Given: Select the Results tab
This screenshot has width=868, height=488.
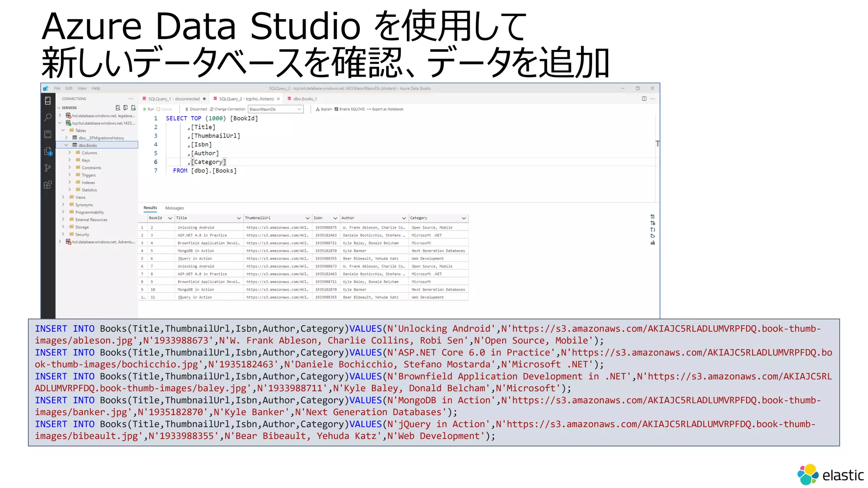Looking at the screenshot, I should (150, 208).
